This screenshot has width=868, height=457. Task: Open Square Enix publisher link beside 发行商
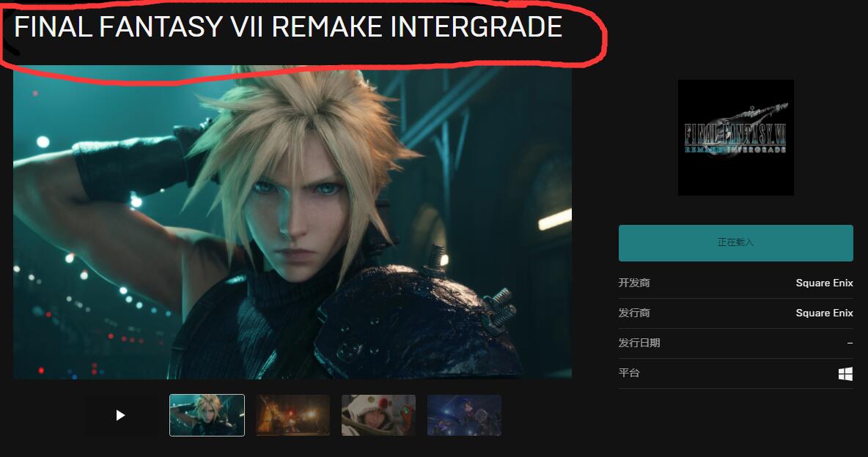point(824,313)
